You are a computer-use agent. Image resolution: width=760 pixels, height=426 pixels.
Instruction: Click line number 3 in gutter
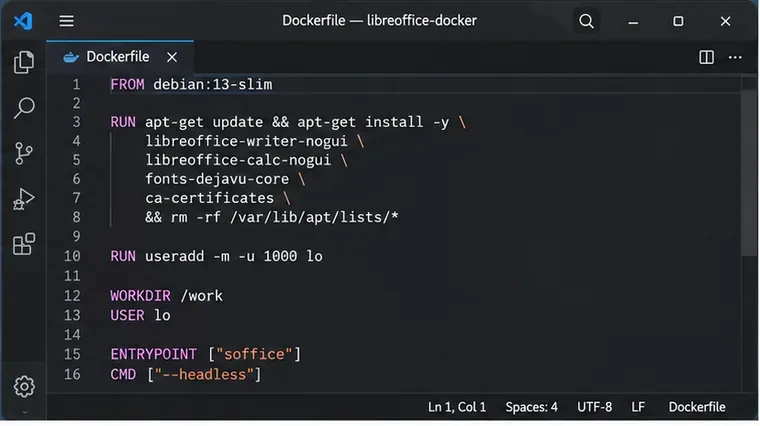pos(77,122)
